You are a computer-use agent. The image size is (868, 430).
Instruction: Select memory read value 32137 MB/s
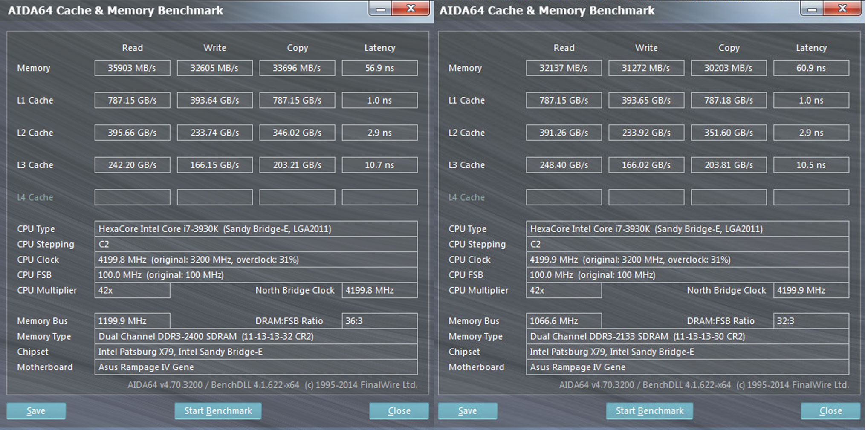(x=564, y=68)
